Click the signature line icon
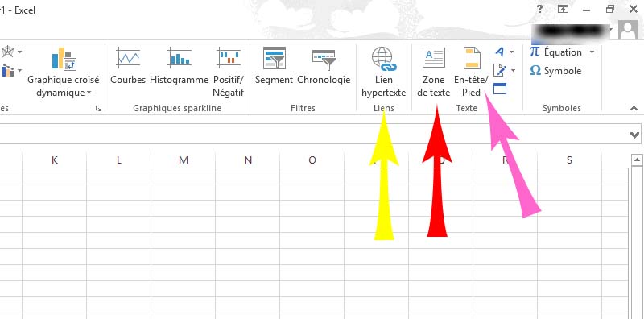This screenshot has height=319, width=644. pos(499,70)
